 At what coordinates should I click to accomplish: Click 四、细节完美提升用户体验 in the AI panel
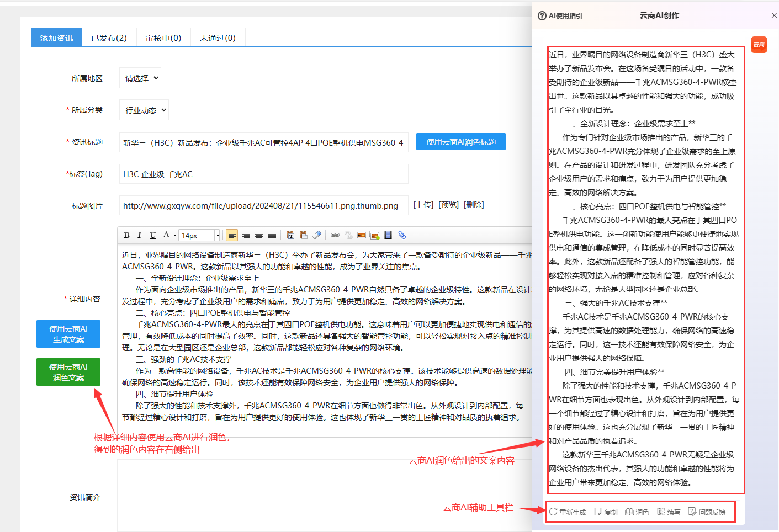pyautogui.click(x=614, y=372)
